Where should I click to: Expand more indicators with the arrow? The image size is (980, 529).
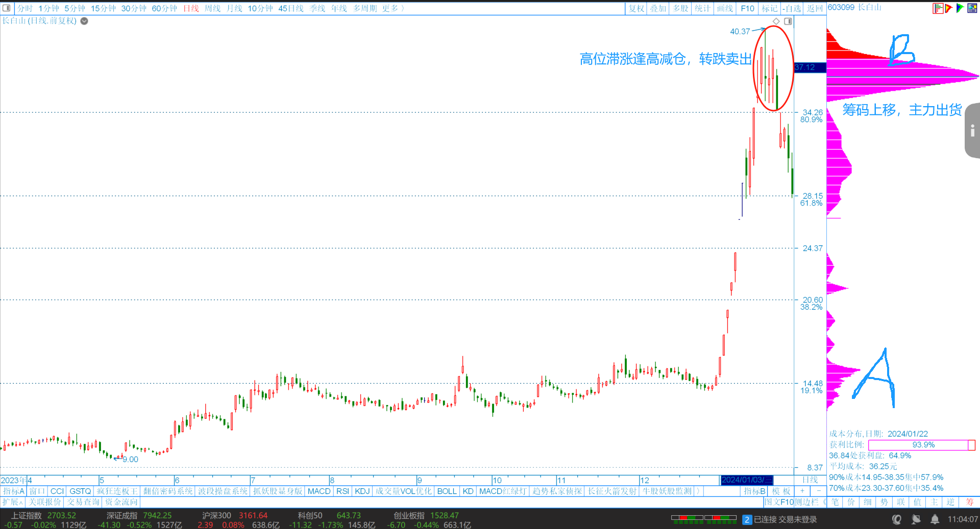pyautogui.click(x=698, y=491)
